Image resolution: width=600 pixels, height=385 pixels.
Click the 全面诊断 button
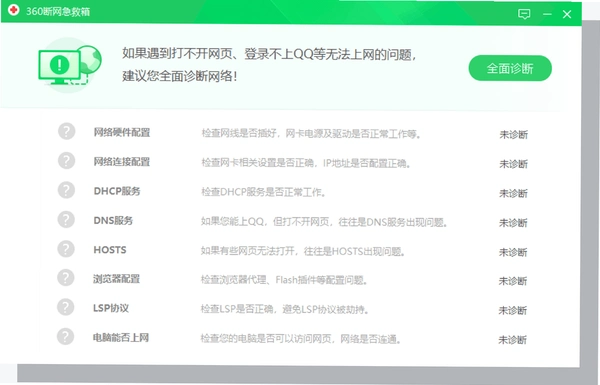pos(510,68)
